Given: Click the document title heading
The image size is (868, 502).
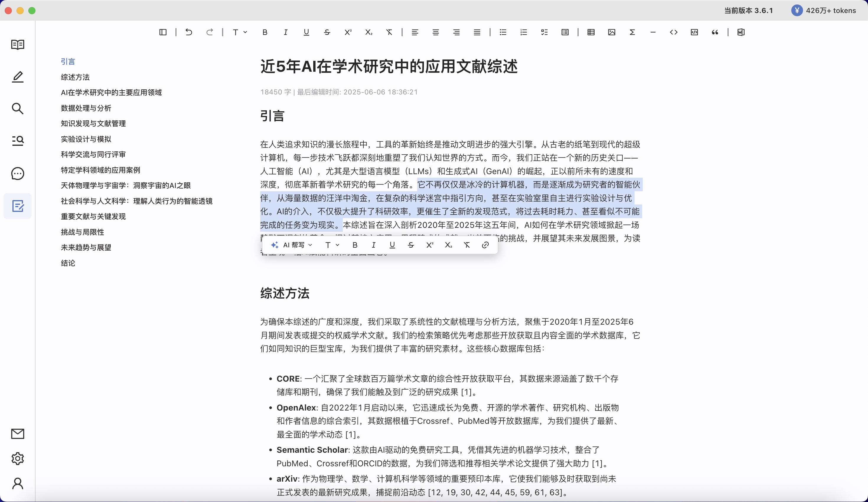Looking at the screenshot, I should (x=389, y=66).
